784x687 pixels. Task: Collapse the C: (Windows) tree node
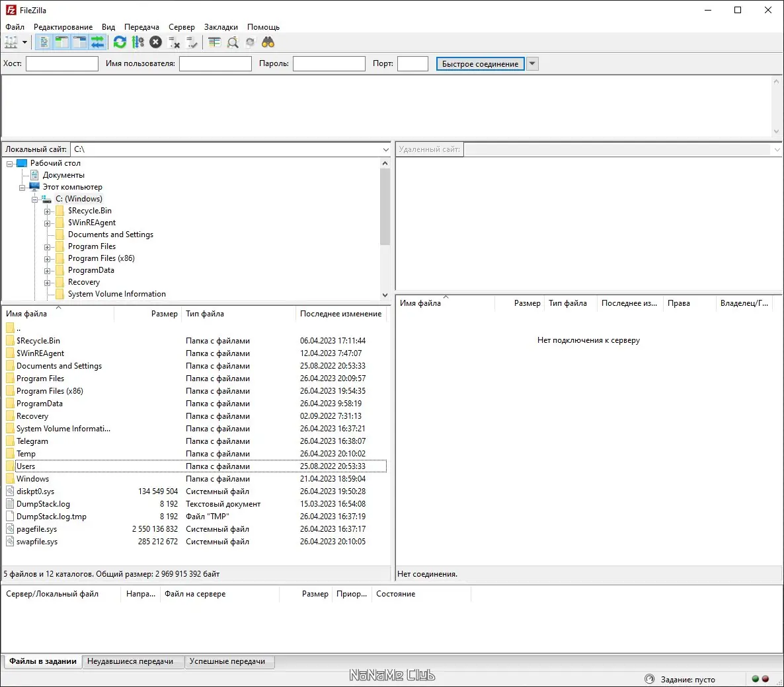(34, 199)
